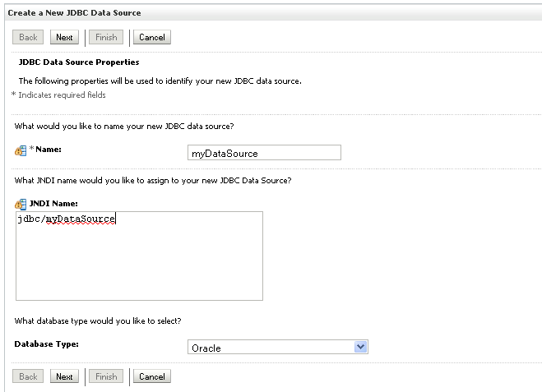Image resolution: width=542 pixels, height=392 pixels.
Task: Click the top Finish button
Action: (x=106, y=37)
